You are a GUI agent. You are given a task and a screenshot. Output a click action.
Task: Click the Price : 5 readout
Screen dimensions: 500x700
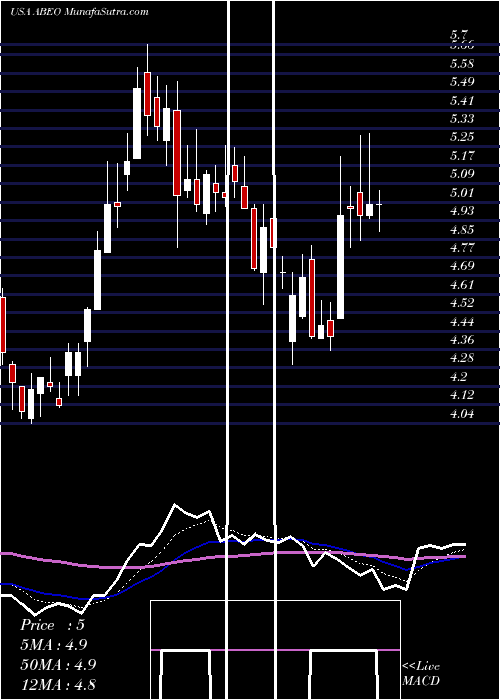52,625
